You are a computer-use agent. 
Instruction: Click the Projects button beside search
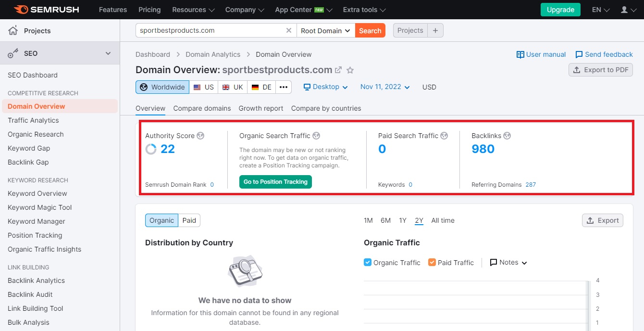[410, 30]
